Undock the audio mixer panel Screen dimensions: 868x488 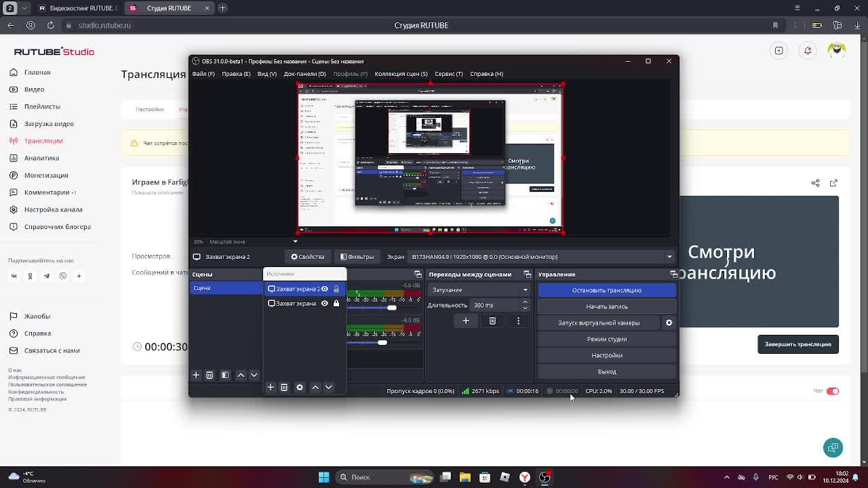[x=418, y=274]
